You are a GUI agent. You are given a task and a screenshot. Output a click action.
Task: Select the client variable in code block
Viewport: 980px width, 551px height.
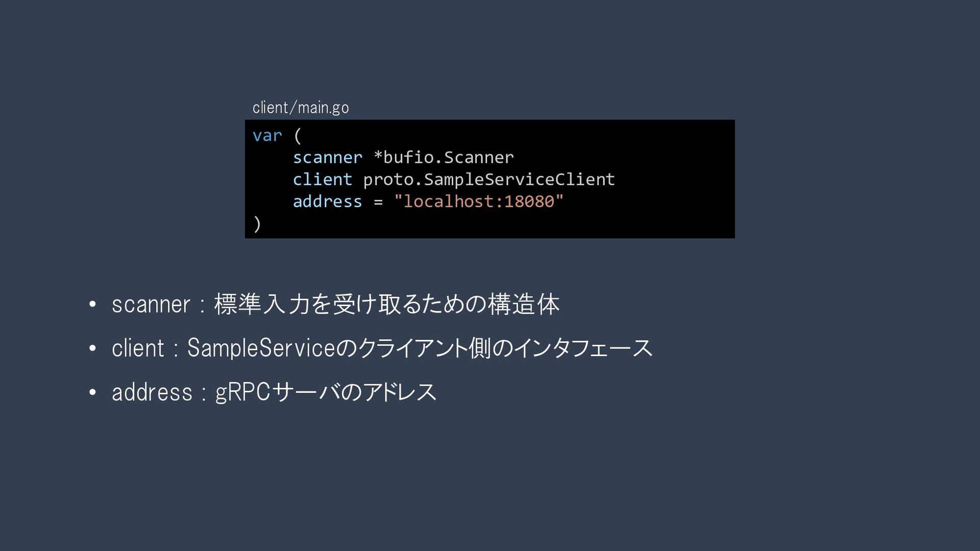(322, 180)
